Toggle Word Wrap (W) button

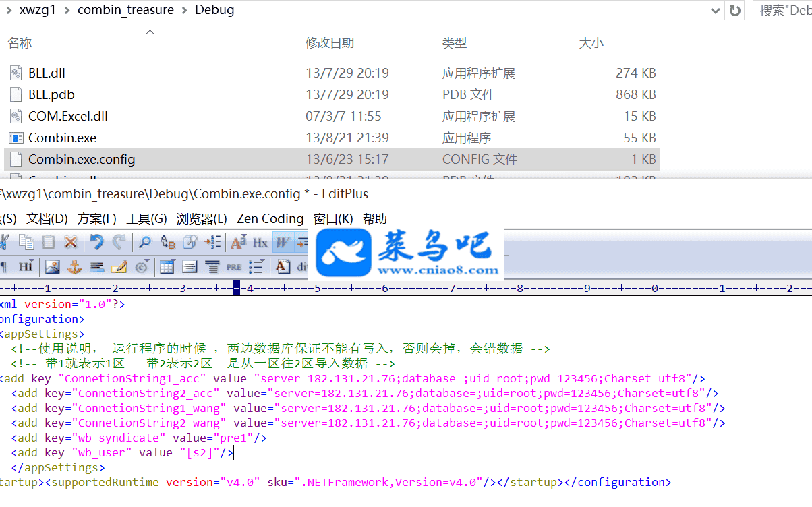click(283, 242)
